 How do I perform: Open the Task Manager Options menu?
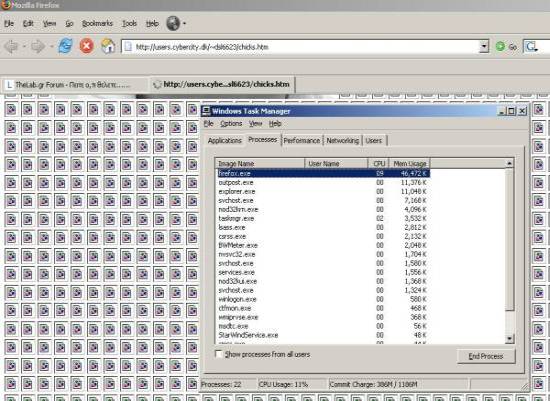coord(231,123)
